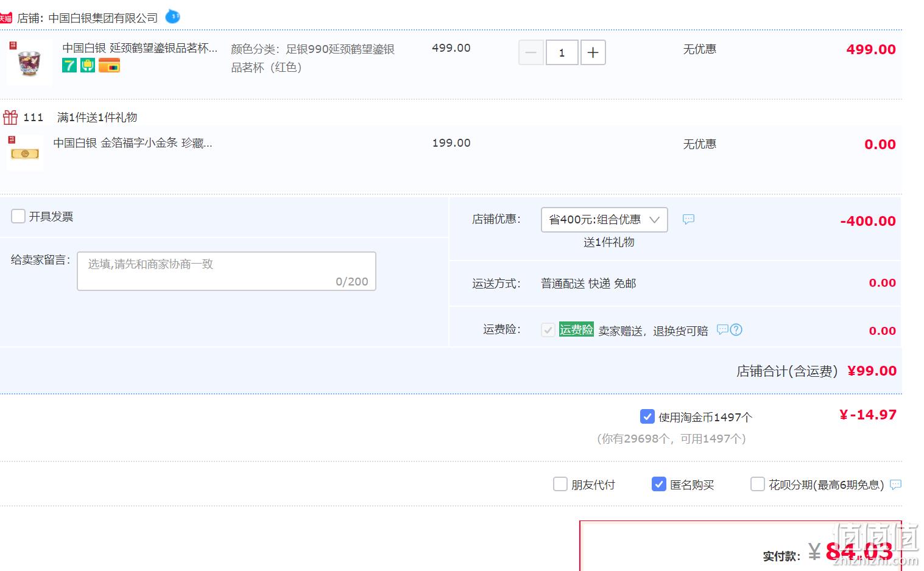Click the gift box promotion icon

[x=10, y=117]
